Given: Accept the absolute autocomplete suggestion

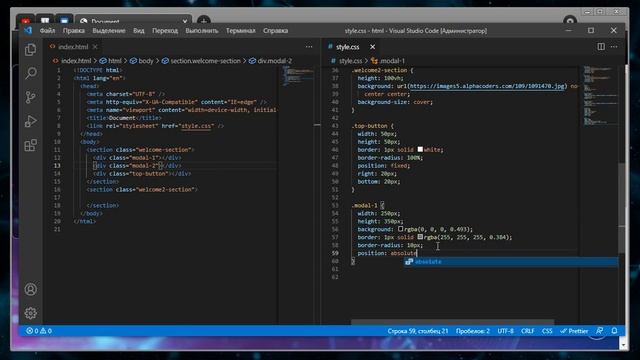Looking at the screenshot, I should click(511, 262).
